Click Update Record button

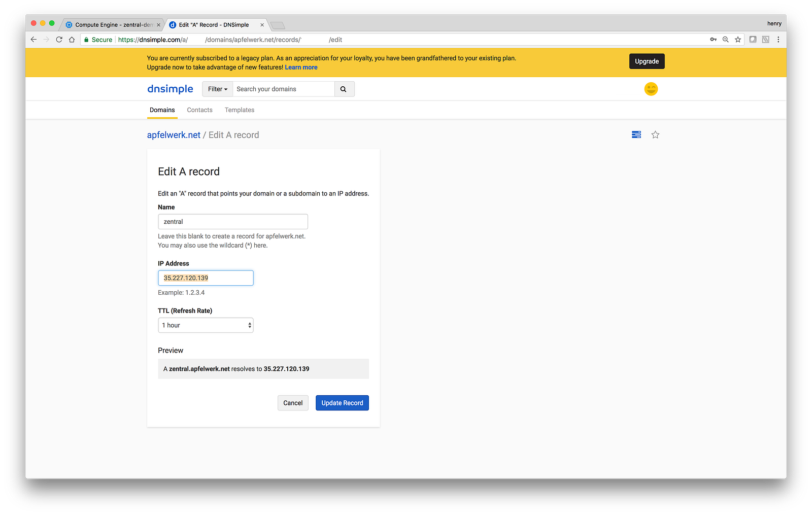[x=342, y=403]
